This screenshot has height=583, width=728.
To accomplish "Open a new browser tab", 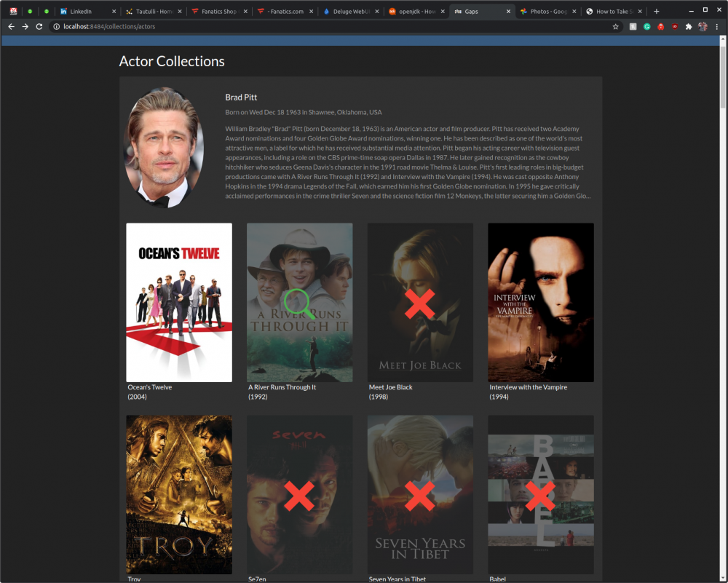I will (x=657, y=11).
